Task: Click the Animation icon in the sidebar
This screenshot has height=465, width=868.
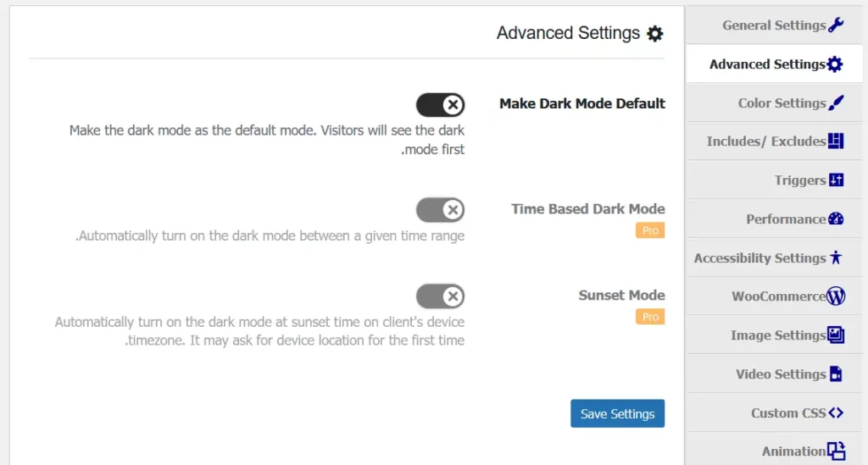Action: point(836,451)
